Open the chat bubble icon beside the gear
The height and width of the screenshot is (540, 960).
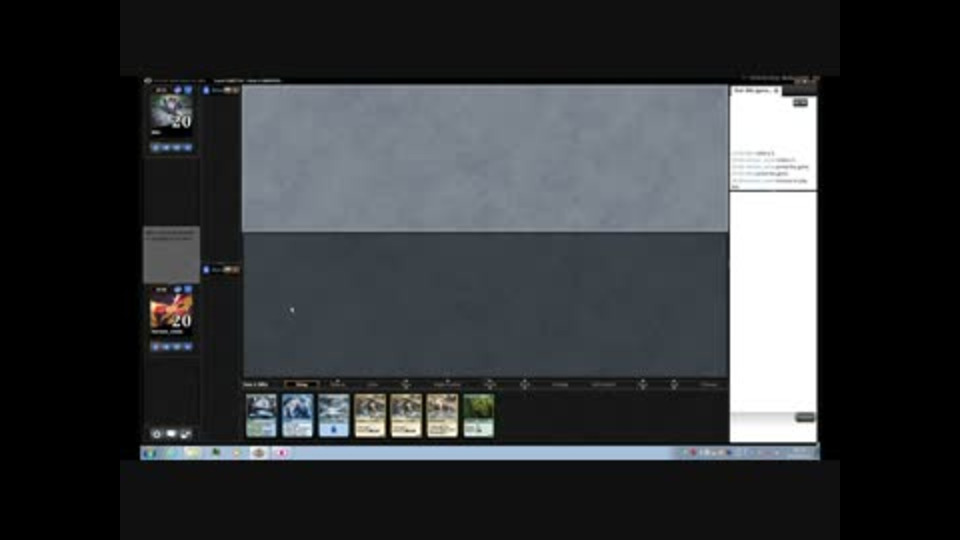(171, 434)
